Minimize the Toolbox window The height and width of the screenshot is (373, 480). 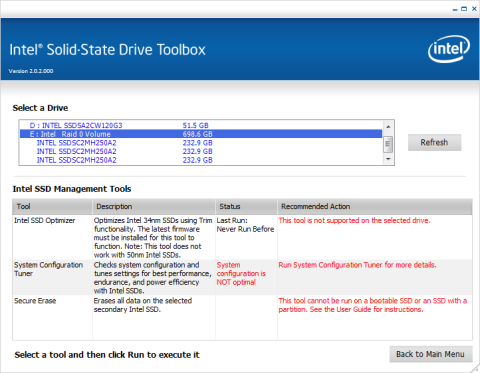455,9
